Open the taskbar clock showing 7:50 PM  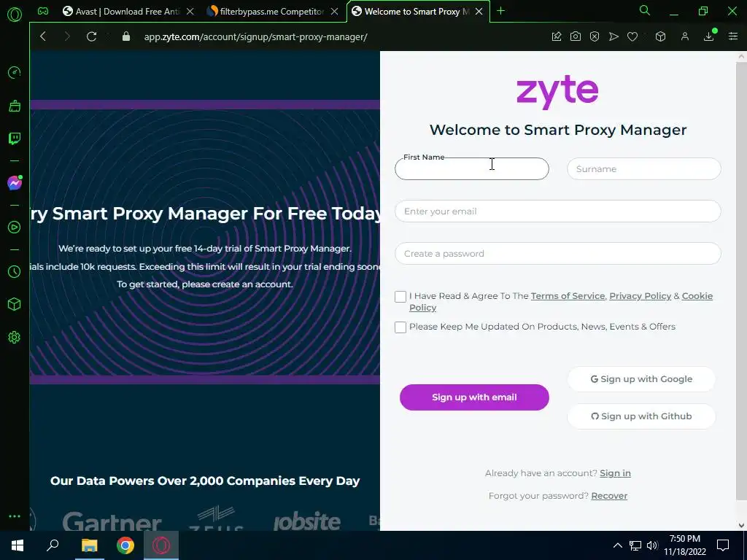pos(684,545)
